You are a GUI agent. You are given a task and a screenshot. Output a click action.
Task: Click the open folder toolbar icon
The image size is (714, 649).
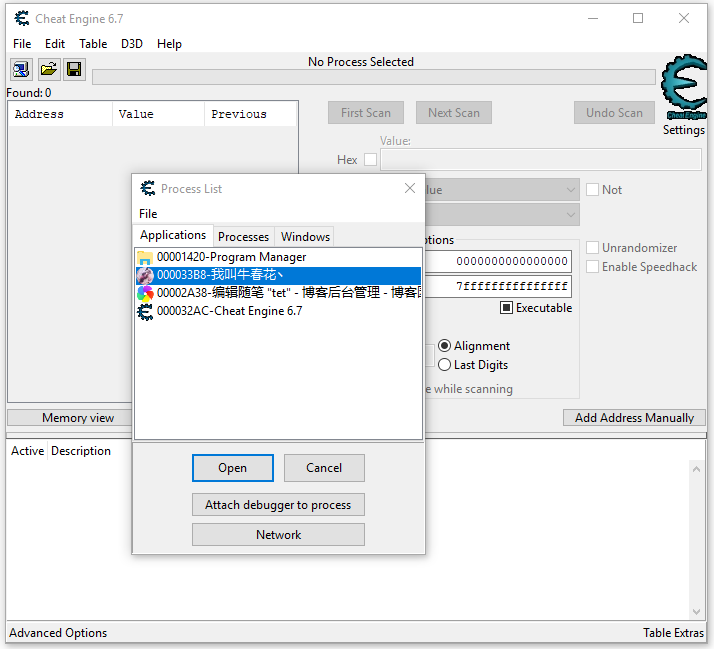point(48,70)
